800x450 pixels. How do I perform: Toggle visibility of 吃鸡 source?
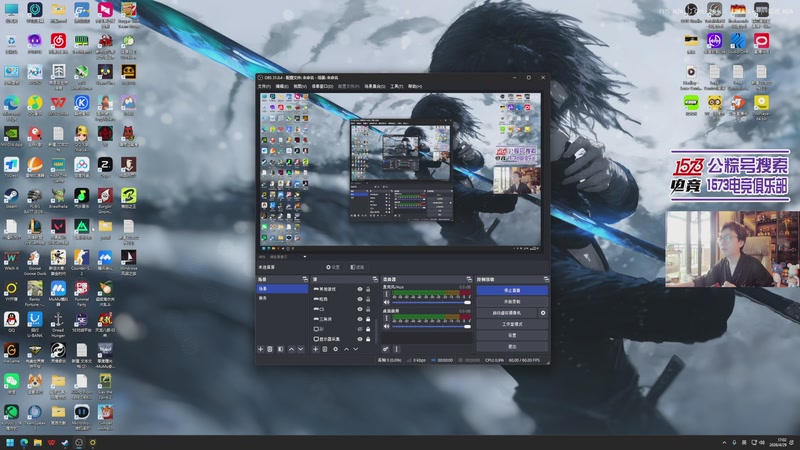click(x=360, y=299)
